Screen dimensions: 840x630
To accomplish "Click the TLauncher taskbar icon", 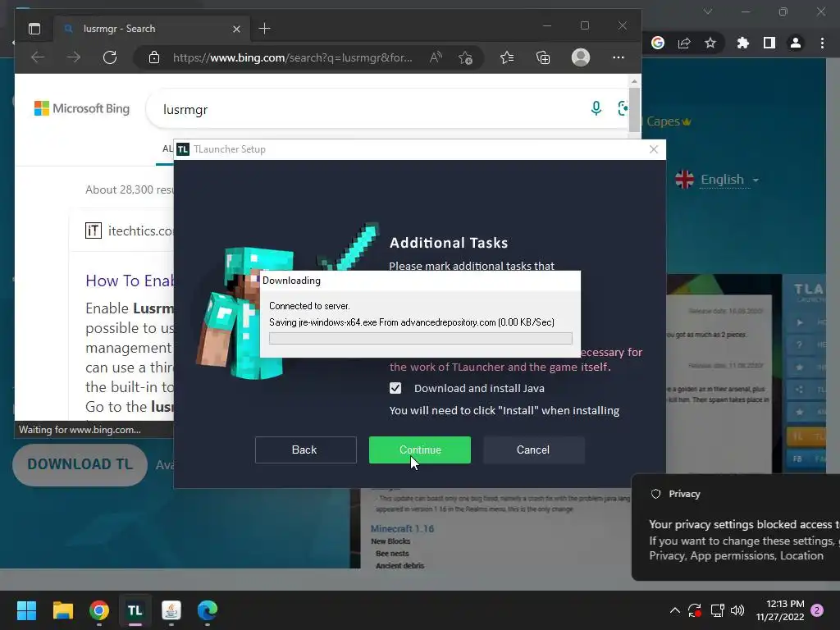I will [x=135, y=610].
